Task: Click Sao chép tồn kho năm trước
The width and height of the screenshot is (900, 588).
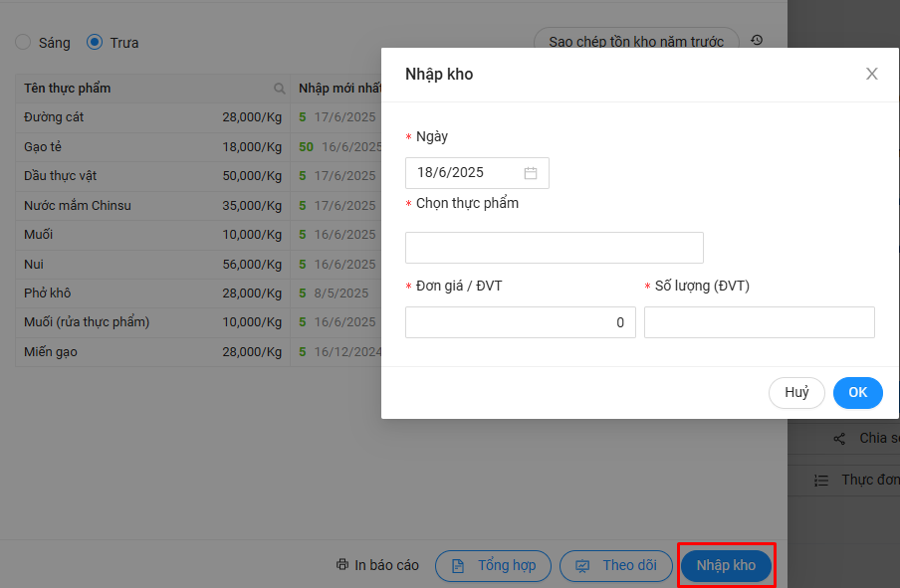Action: (636, 43)
